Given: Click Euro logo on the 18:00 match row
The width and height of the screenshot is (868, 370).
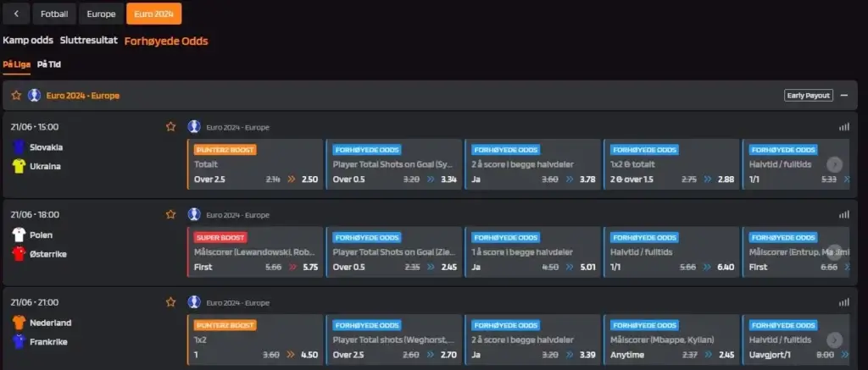Looking at the screenshot, I should point(194,214).
